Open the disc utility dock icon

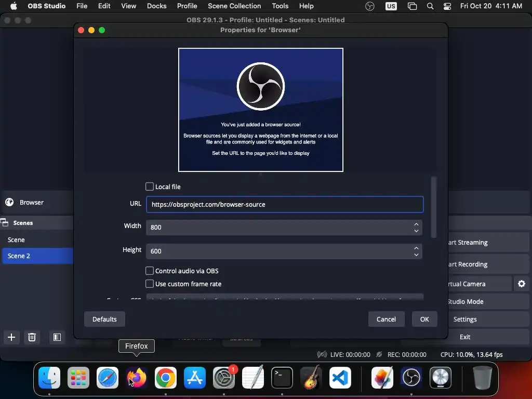pyautogui.click(x=441, y=378)
